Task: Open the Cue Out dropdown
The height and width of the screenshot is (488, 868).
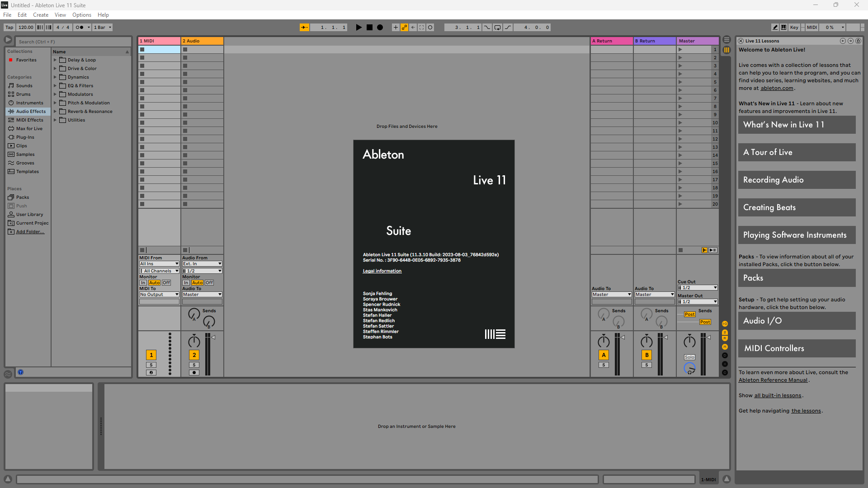Action: (x=698, y=288)
